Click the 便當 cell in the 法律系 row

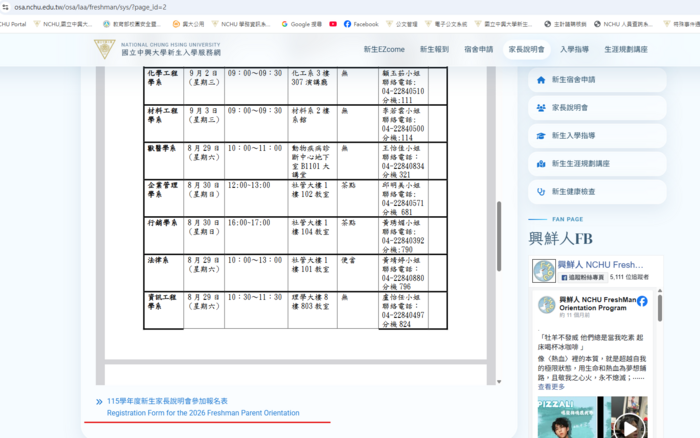pyautogui.click(x=358, y=273)
